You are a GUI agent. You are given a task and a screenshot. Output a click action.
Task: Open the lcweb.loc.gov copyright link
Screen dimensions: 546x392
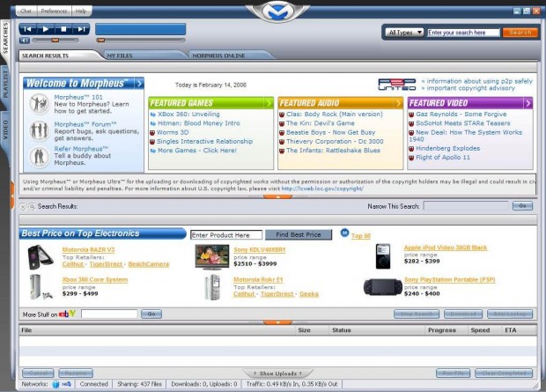[322, 189]
